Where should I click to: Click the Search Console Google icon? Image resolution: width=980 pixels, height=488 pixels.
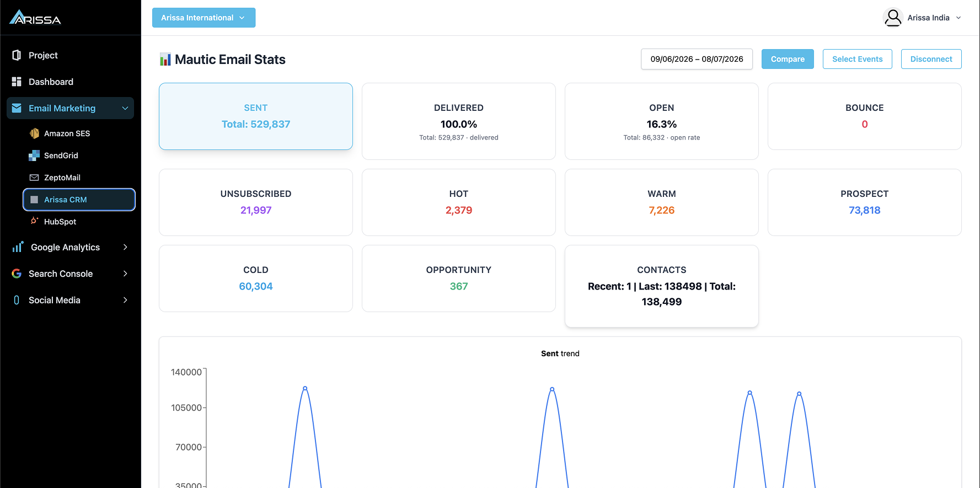click(x=17, y=274)
